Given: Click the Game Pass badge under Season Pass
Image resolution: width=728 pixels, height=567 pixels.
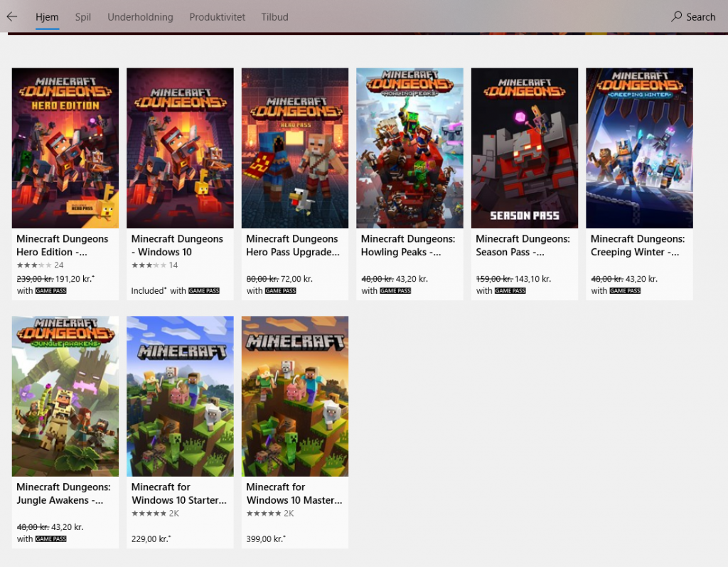Looking at the screenshot, I should pos(510,291).
